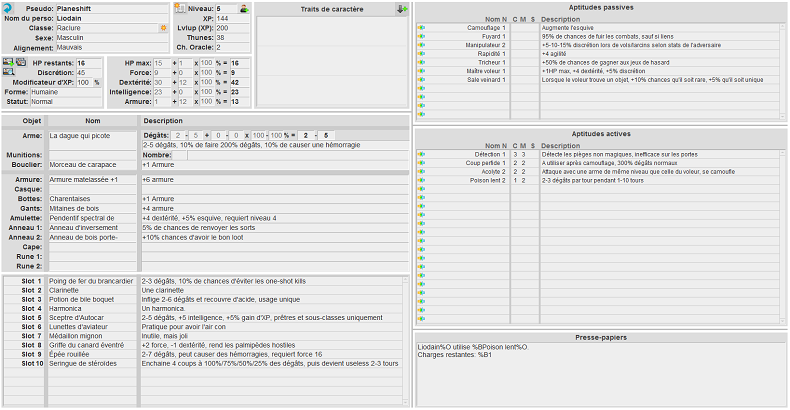This screenshot has height=410, width=790.
Task: Click the magnifier screen icon left of Discrétion
Action: [22, 72]
